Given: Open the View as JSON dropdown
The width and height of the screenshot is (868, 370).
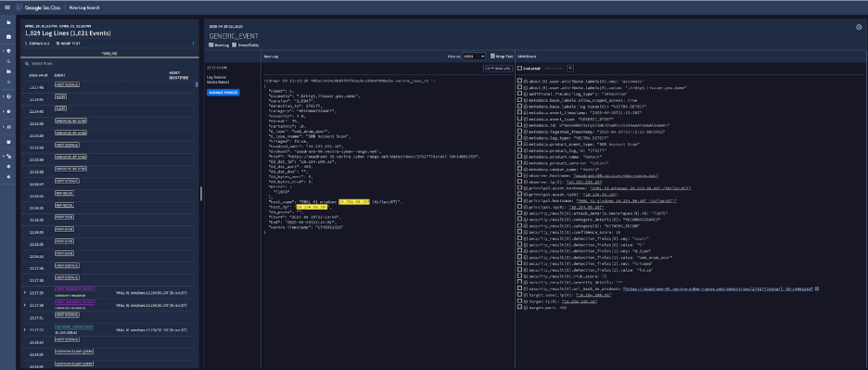Looking at the screenshot, I should [x=475, y=56].
